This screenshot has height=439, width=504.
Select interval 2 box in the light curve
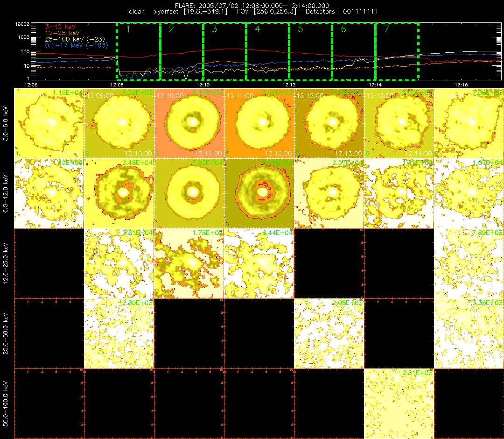(182, 51)
